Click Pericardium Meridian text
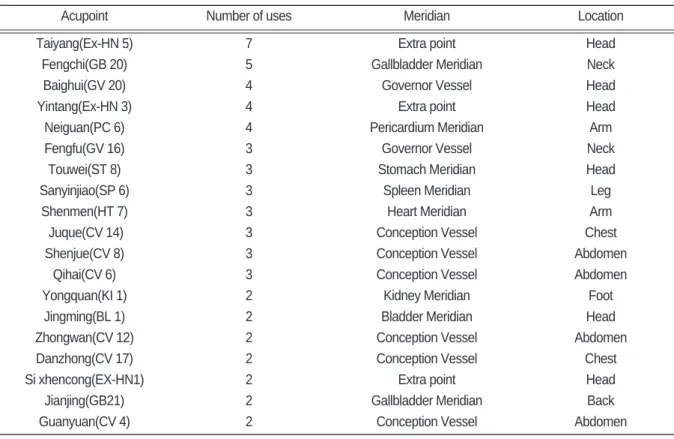 click(x=426, y=127)
